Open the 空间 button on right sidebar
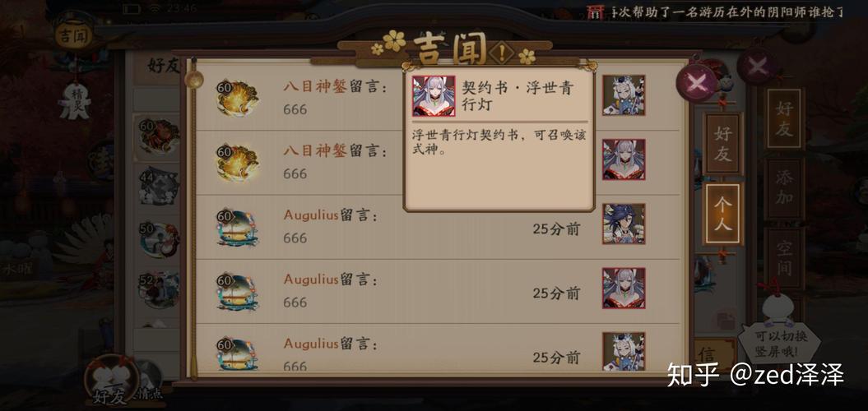The image size is (868, 411). coord(784,259)
